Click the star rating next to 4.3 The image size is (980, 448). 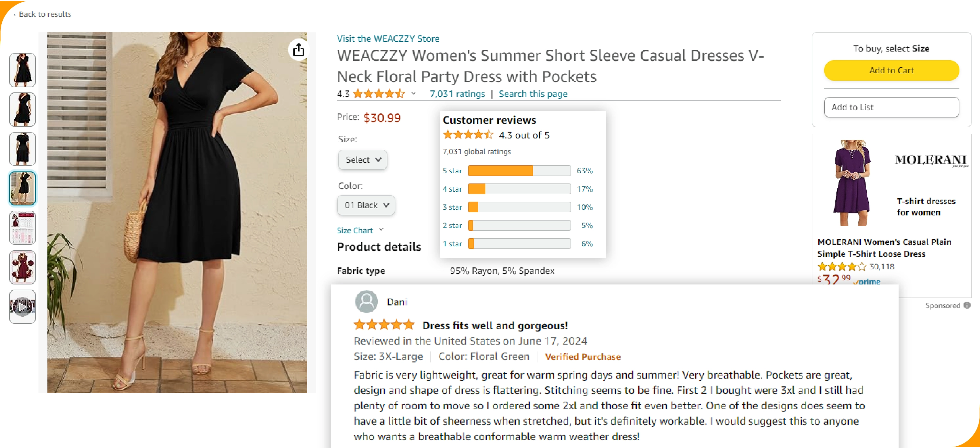coord(379,94)
